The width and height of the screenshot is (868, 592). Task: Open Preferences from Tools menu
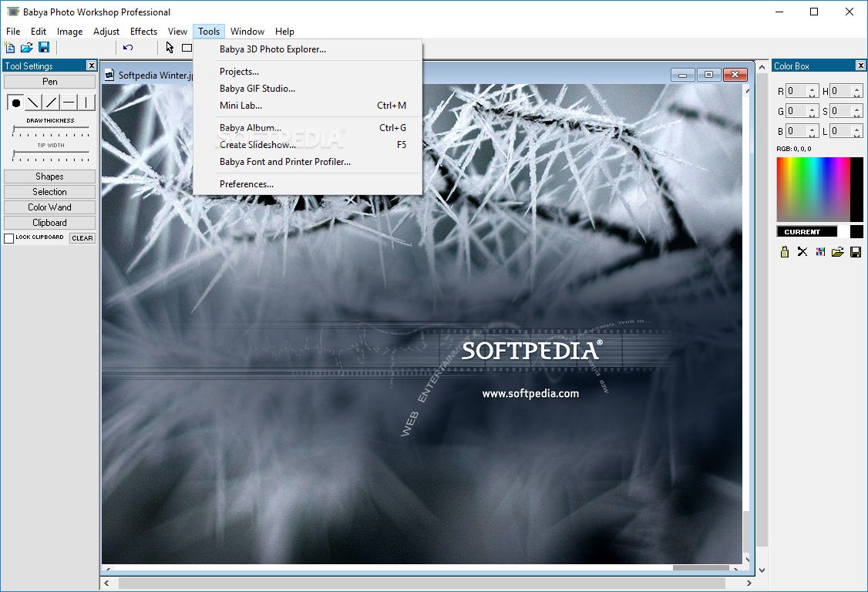(308, 184)
